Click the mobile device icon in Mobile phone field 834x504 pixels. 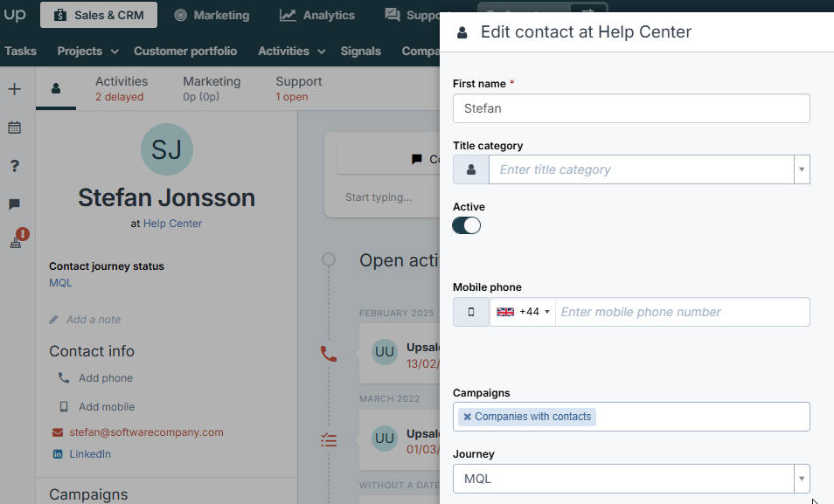(471, 312)
